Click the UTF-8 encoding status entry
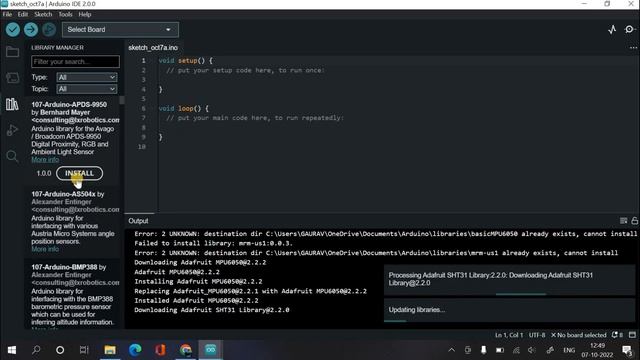 [x=537, y=335]
